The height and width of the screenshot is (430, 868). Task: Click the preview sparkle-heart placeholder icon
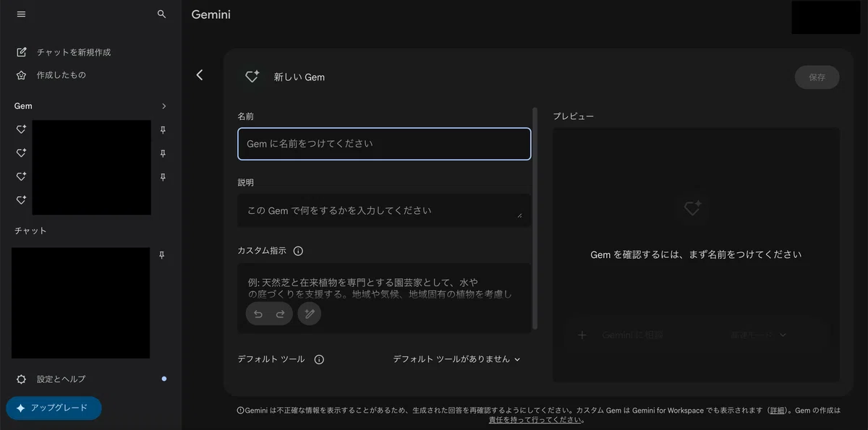tap(692, 208)
